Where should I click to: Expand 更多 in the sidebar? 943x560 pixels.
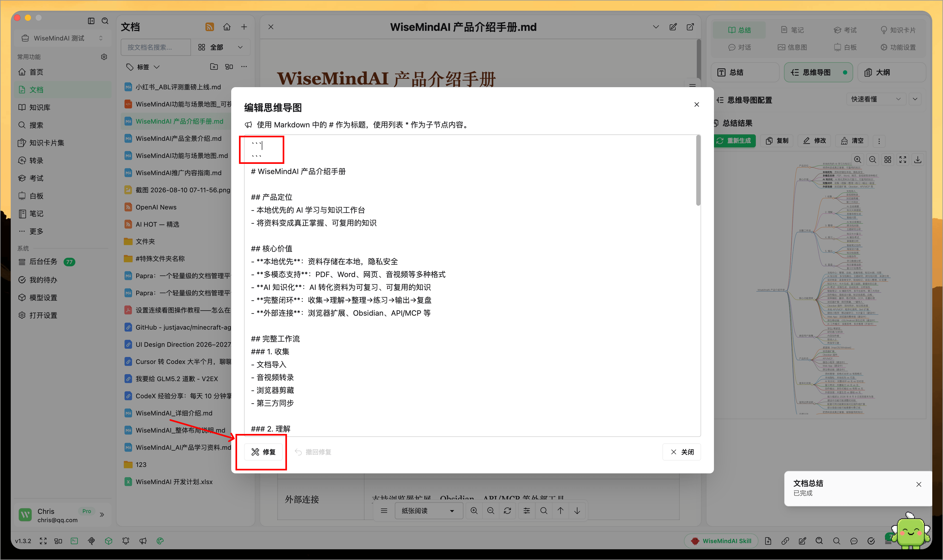click(62, 231)
